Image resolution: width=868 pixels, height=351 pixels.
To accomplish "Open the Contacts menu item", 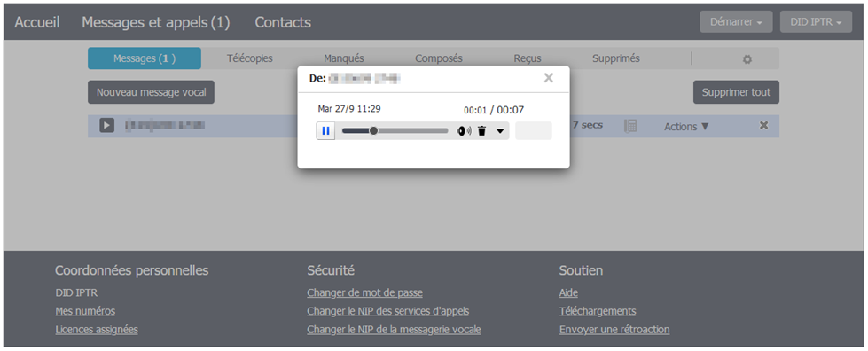I will (x=283, y=23).
